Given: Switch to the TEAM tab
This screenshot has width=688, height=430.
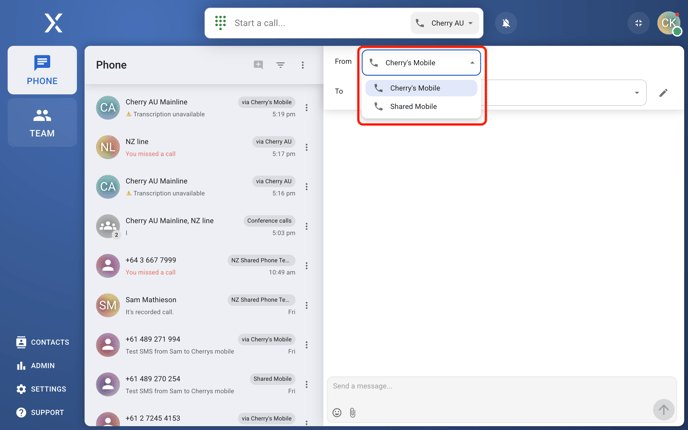Looking at the screenshot, I should tap(42, 122).
